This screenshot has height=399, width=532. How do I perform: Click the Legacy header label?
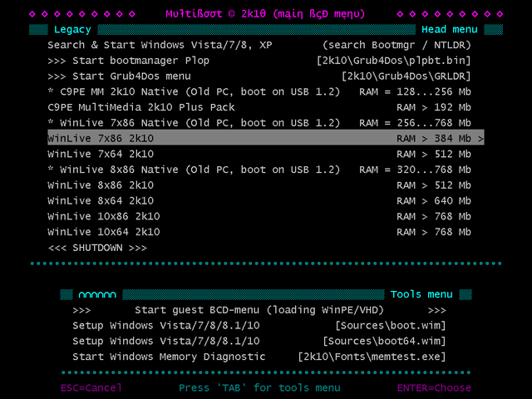pos(72,30)
